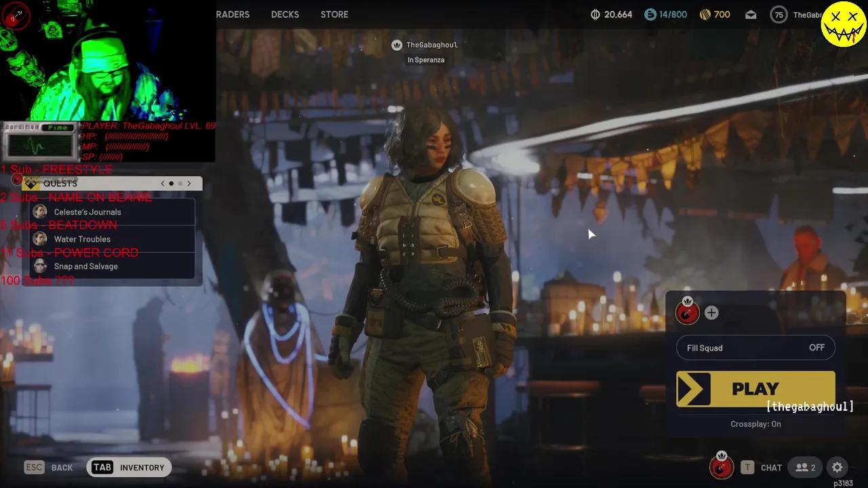Viewport: 868px width, 488px height.
Task: Go to next quests panel page arrow
Action: pos(189,184)
